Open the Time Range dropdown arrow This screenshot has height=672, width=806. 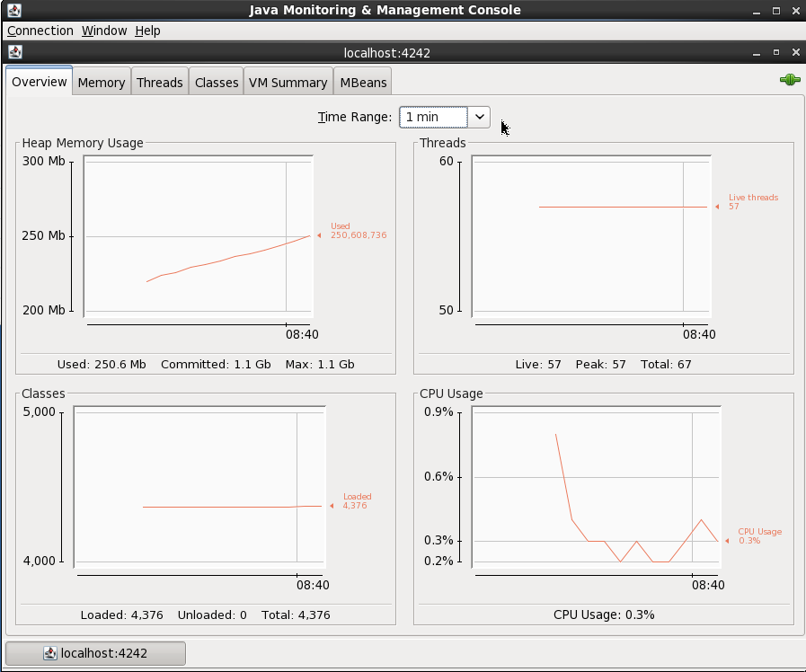[x=479, y=117]
